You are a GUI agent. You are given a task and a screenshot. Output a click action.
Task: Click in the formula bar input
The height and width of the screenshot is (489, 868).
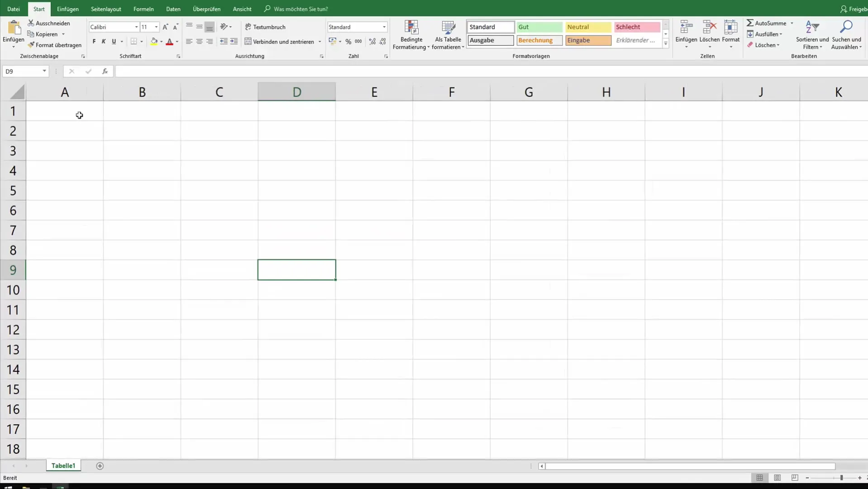[x=491, y=71]
